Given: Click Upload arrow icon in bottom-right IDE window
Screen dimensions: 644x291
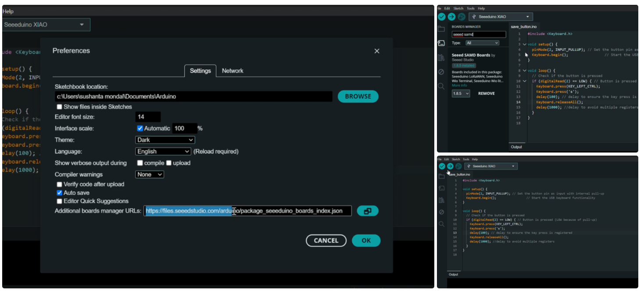Looking at the screenshot, I should click(450, 167).
